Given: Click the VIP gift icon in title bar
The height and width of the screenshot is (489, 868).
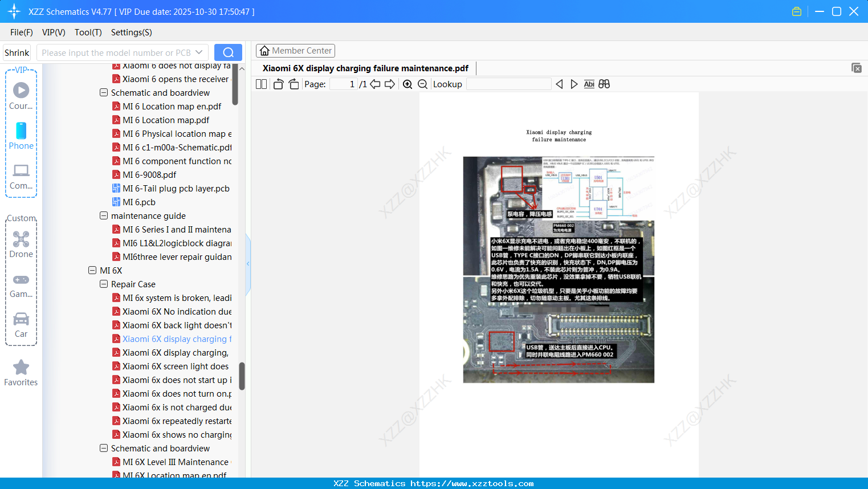Looking at the screenshot, I should 797,11.
